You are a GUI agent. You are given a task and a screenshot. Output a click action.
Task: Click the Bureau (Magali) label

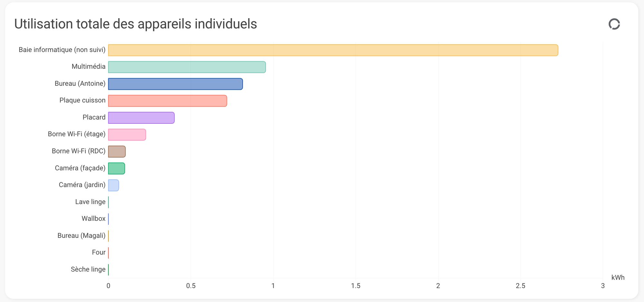tap(81, 236)
